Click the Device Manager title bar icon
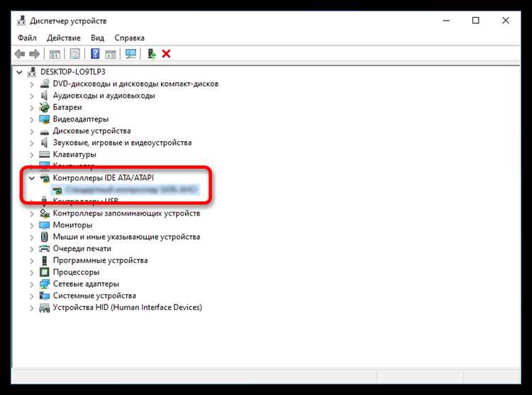 [21, 21]
